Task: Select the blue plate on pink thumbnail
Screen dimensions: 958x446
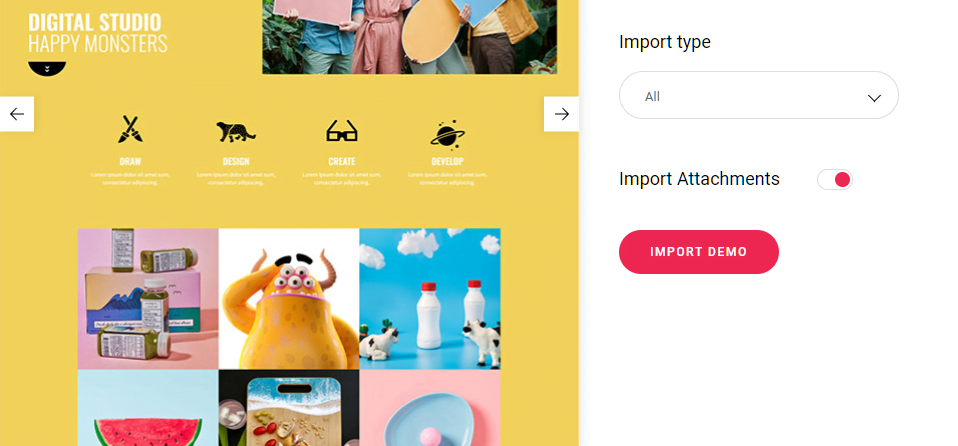Action: pyautogui.click(x=430, y=408)
